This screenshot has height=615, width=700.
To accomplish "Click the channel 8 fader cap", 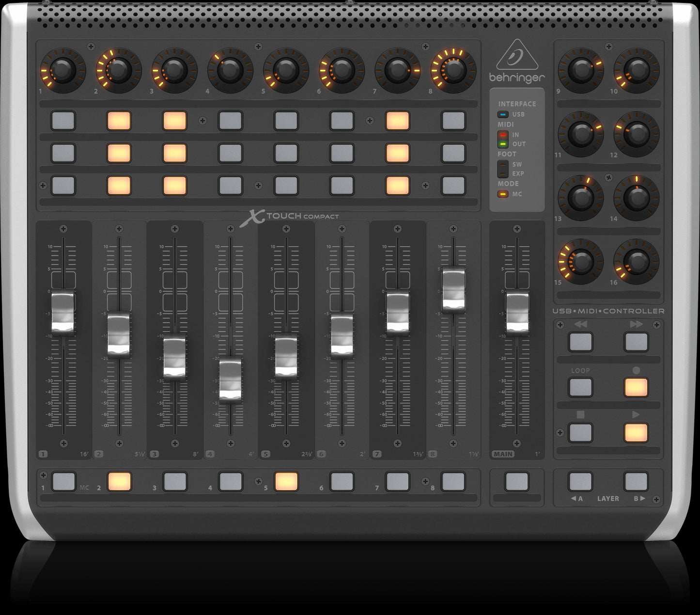I will tap(453, 290).
